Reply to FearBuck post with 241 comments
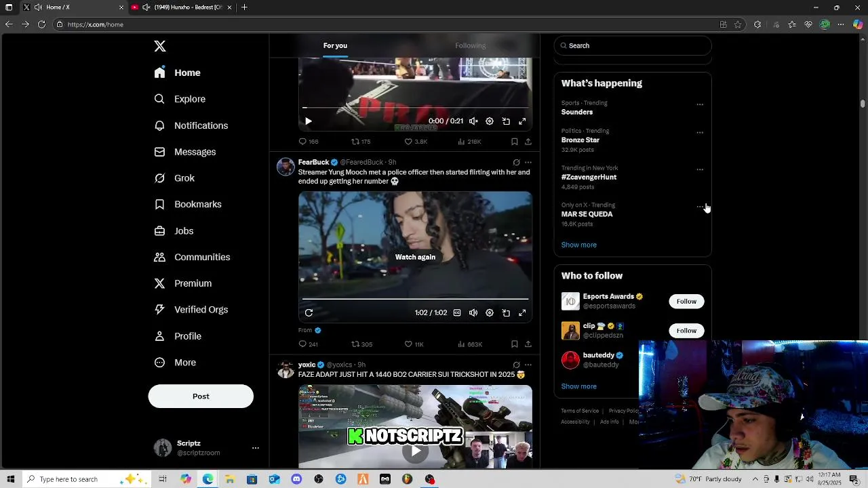The height and width of the screenshot is (488, 868). coord(309,344)
